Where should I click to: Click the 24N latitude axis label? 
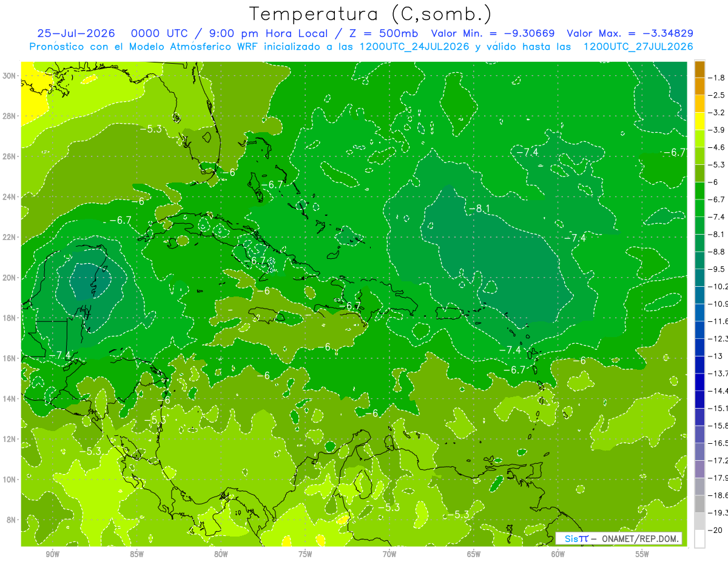tap(10, 197)
